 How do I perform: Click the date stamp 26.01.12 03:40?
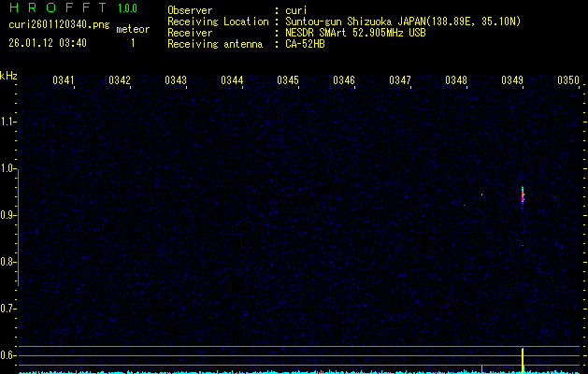click(48, 43)
